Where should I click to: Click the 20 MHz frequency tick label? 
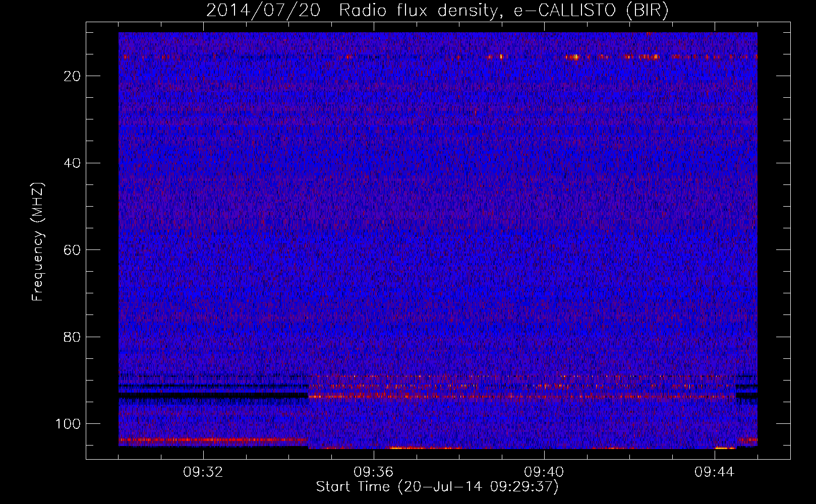[x=73, y=76]
